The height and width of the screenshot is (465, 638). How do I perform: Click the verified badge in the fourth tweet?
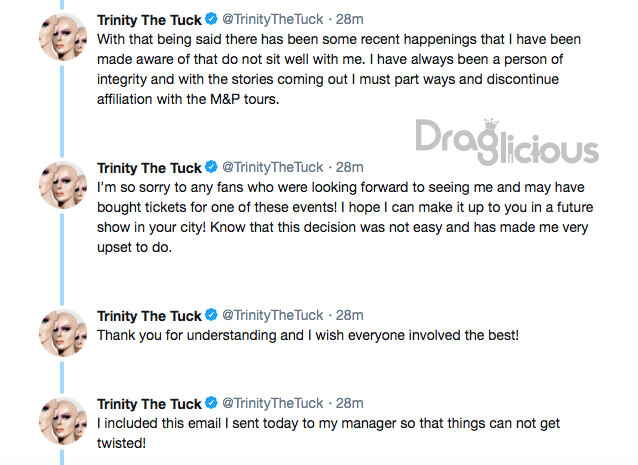tap(211, 403)
